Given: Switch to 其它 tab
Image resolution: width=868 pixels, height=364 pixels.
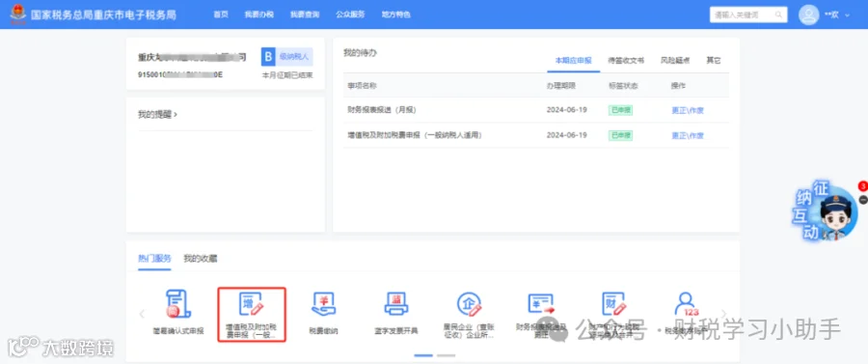Looking at the screenshot, I should coord(714,61).
